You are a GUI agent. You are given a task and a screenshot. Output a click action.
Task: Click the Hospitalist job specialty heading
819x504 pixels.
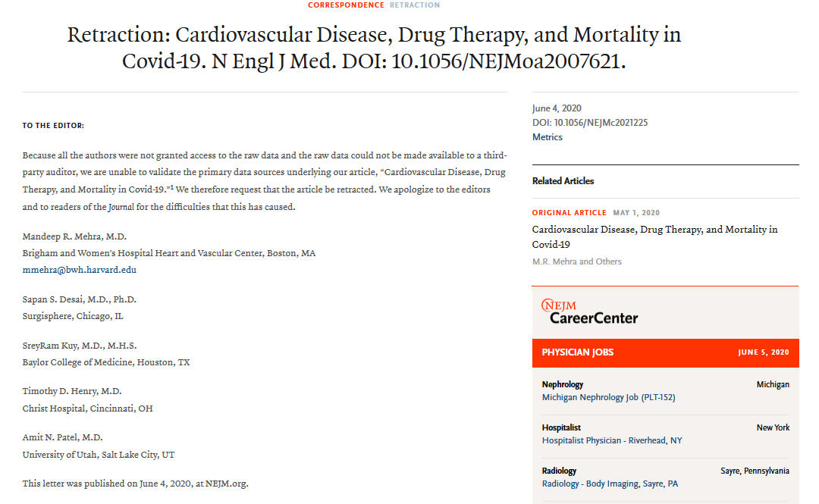tap(561, 427)
